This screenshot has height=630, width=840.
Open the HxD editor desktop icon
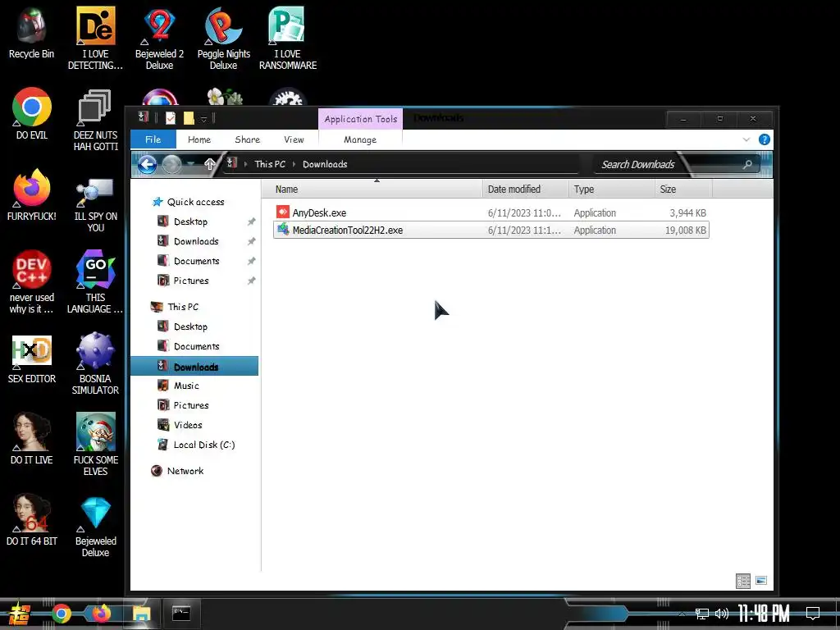[x=32, y=358]
